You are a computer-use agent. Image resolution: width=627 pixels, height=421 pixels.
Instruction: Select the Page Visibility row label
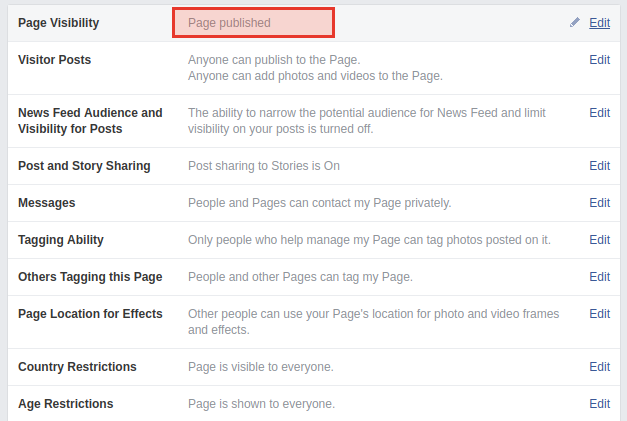(58, 22)
